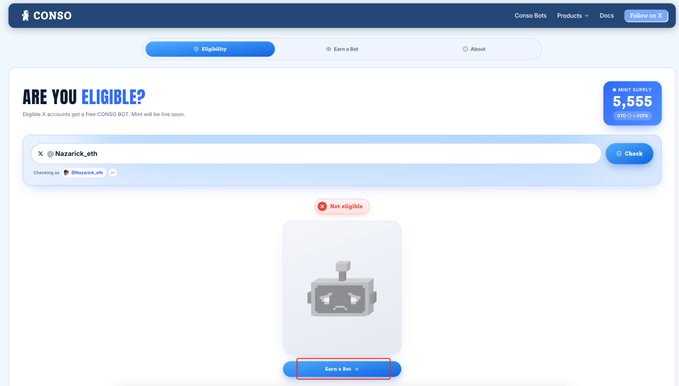
Task: Click the 'Checking as' label
Action: (46, 173)
